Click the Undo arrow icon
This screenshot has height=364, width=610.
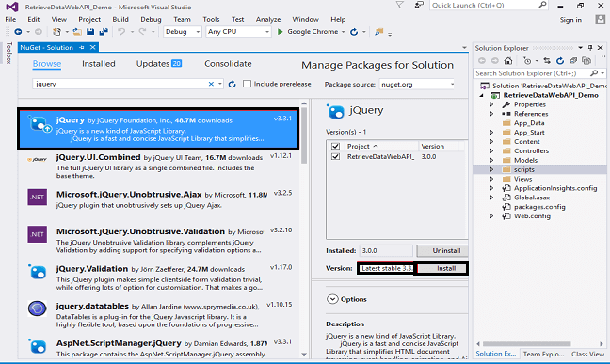coord(121,32)
